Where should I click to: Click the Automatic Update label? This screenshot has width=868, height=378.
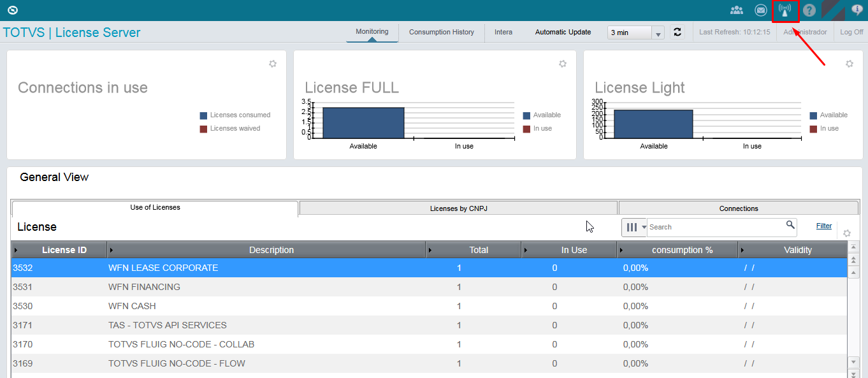coord(563,32)
